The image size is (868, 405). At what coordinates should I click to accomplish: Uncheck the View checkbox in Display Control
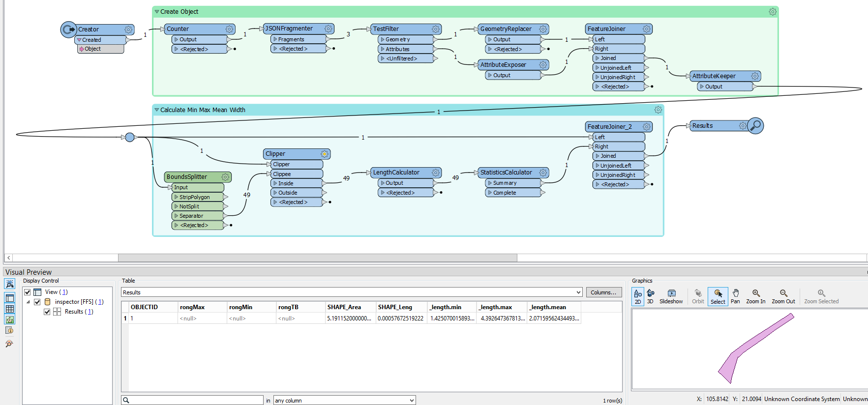tap(28, 292)
